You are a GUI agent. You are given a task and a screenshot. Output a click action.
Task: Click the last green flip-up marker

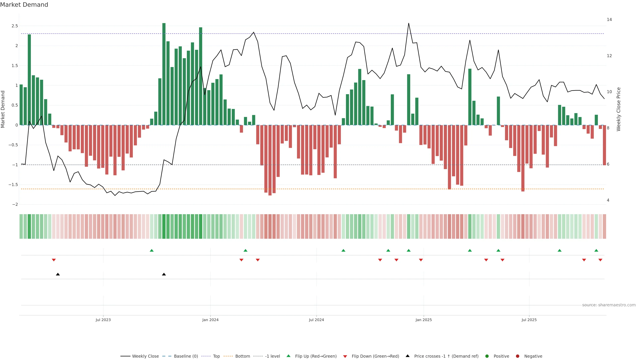coord(596,250)
